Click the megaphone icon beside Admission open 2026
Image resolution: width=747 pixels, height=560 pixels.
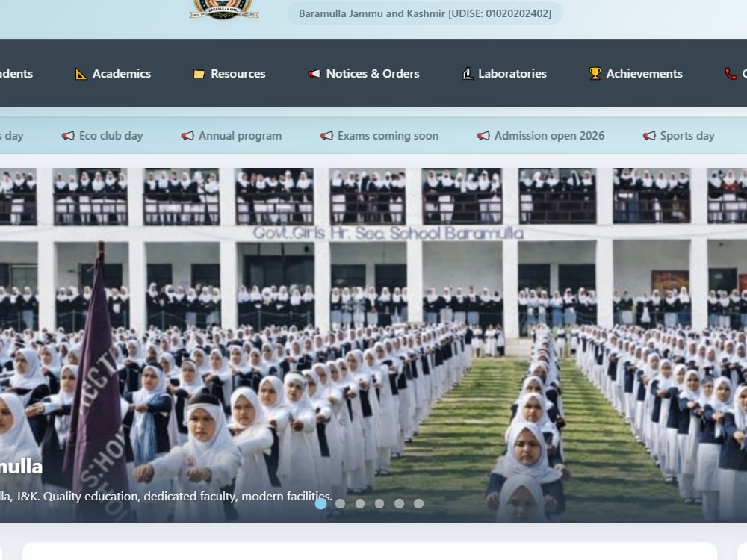(483, 136)
